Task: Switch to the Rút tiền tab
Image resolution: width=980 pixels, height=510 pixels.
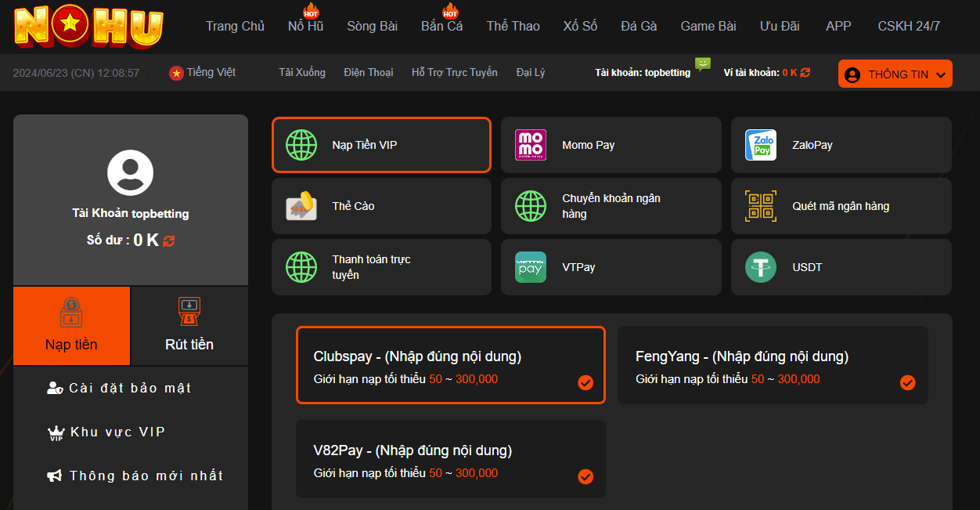Action: (189, 326)
